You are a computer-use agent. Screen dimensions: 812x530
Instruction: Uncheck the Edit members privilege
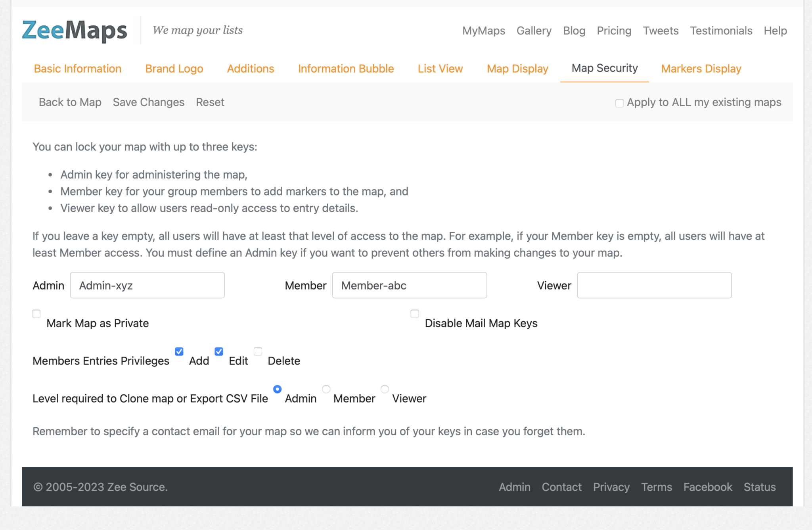pyautogui.click(x=218, y=351)
